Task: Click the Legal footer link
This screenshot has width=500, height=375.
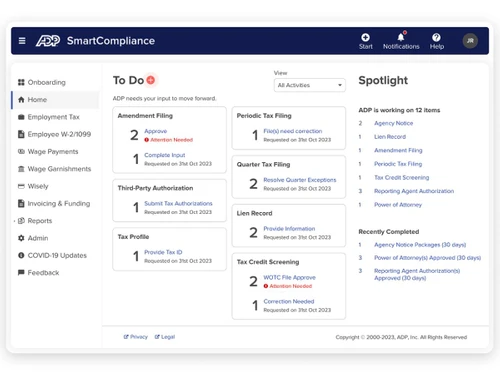Action: pos(168,337)
